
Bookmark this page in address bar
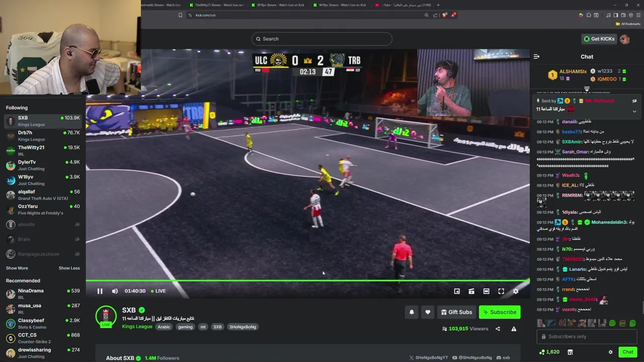[x=180, y=15]
